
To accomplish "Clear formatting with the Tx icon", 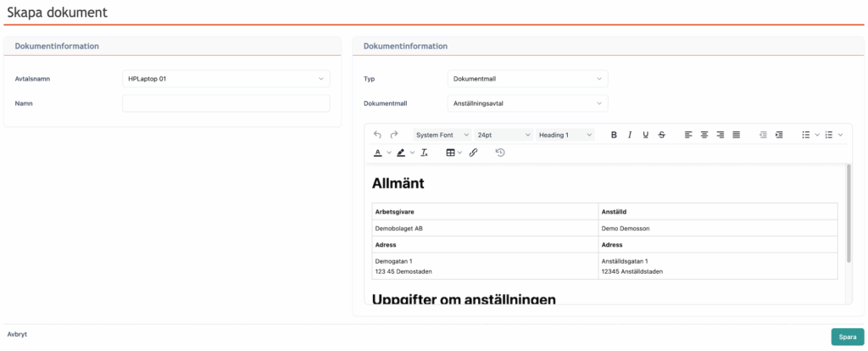I will point(425,153).
